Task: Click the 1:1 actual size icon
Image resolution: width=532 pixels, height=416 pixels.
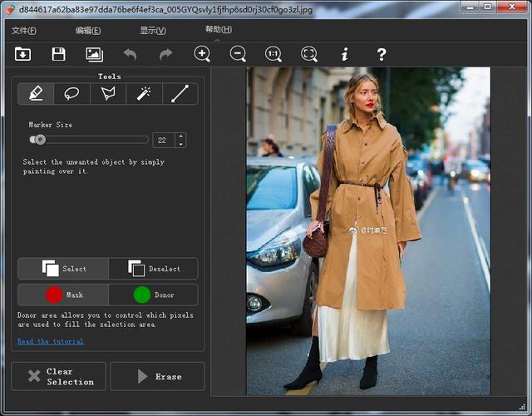Action: coord(273,54)
